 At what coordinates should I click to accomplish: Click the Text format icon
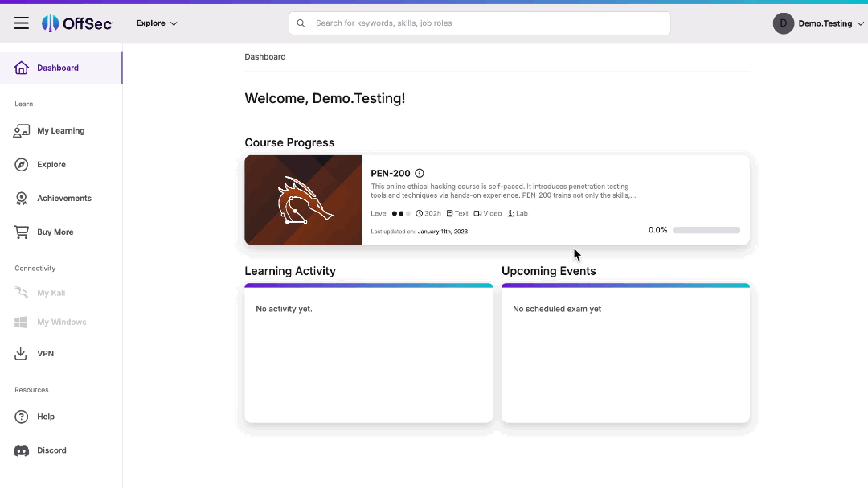449,213
